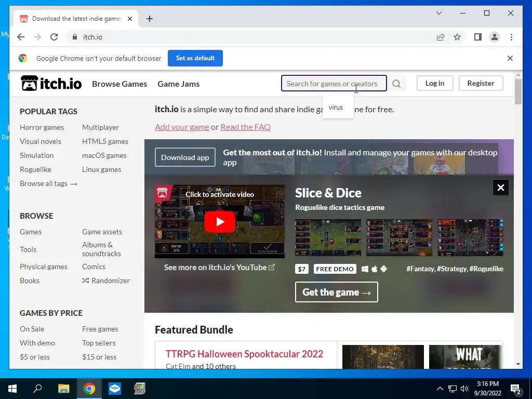Open notification center icon
Viewport: 532px width, 399px height.
516,389
